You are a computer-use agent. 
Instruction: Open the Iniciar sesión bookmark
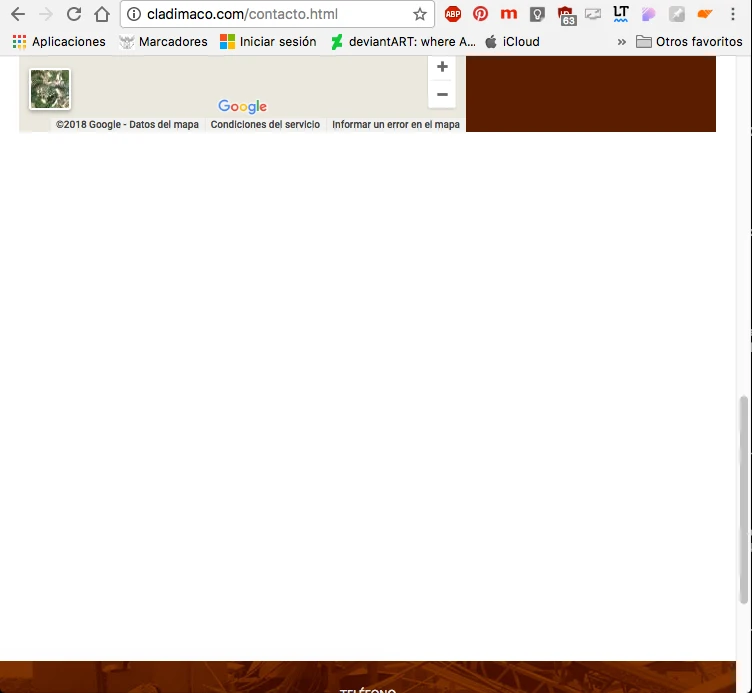click(x=268, y=42)
